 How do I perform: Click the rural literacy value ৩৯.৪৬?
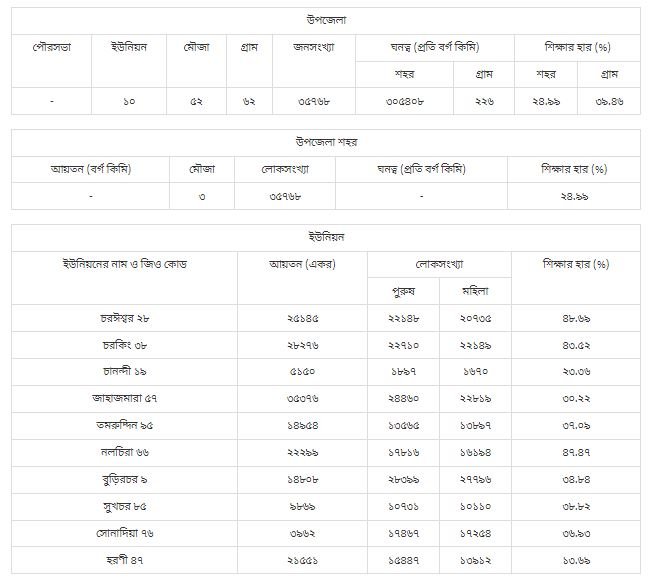(608, 101)
